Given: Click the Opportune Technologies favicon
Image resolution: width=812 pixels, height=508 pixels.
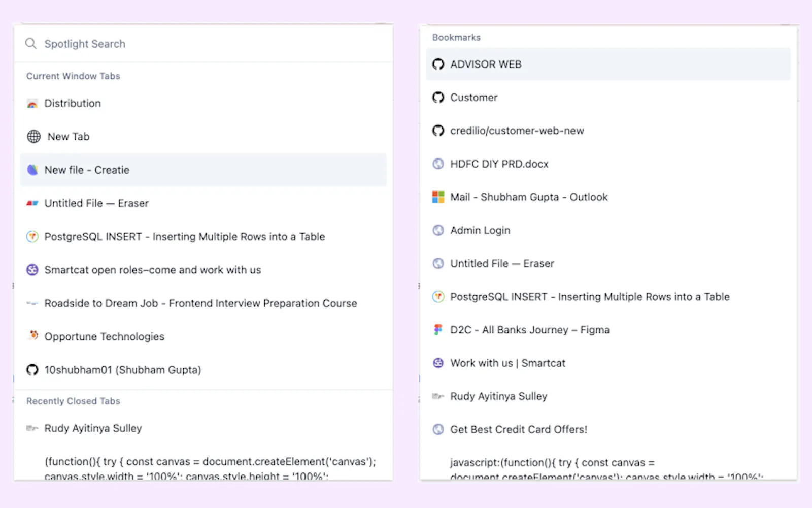Looking at the screenshot, I should click(33, 335).
